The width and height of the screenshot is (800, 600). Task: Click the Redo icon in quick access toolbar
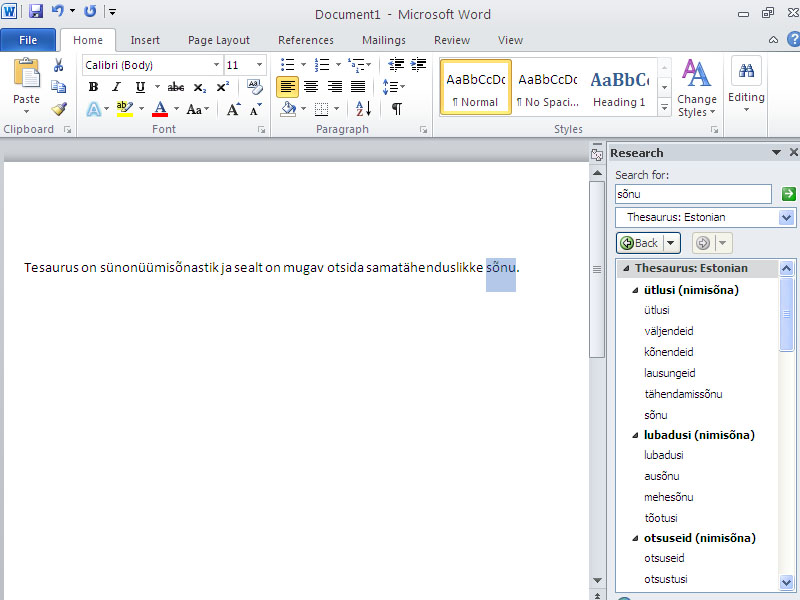click(90, 11)
